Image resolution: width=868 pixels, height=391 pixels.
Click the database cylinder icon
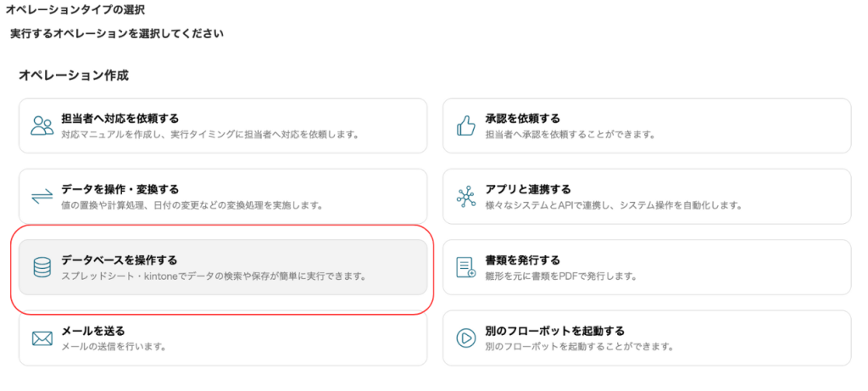(x=42, y=267)
